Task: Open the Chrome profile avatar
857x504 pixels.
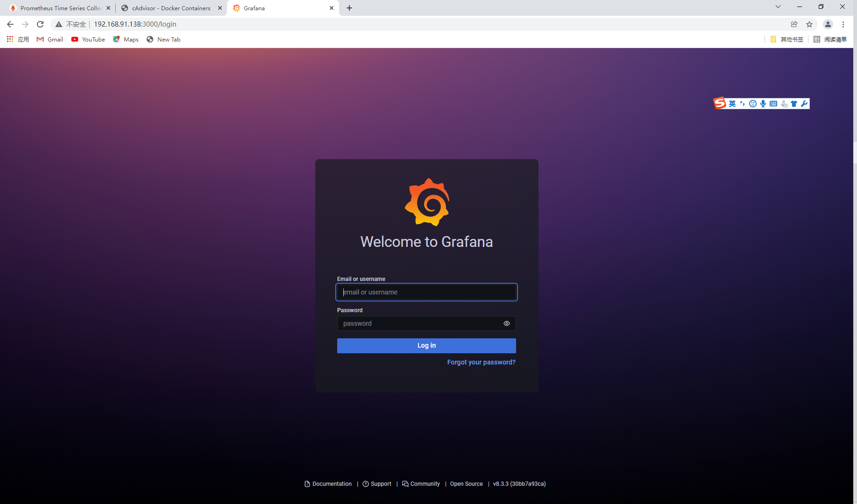Action: point(828,24)
